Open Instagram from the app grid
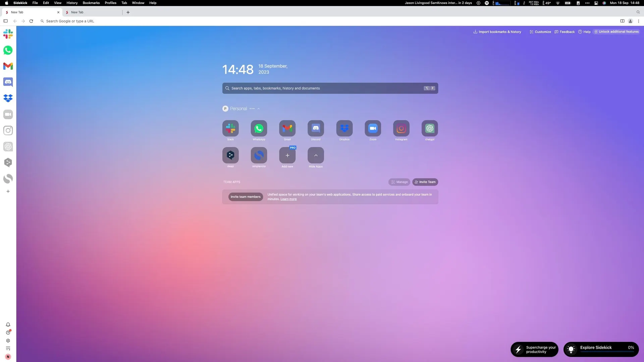644x362 pixels. click(401, 128)
